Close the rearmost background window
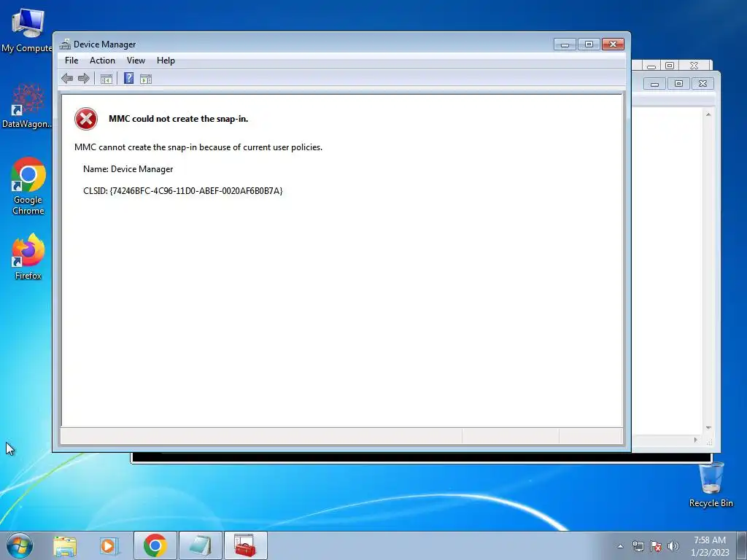 pyautogui.click(x=694, y=65)
